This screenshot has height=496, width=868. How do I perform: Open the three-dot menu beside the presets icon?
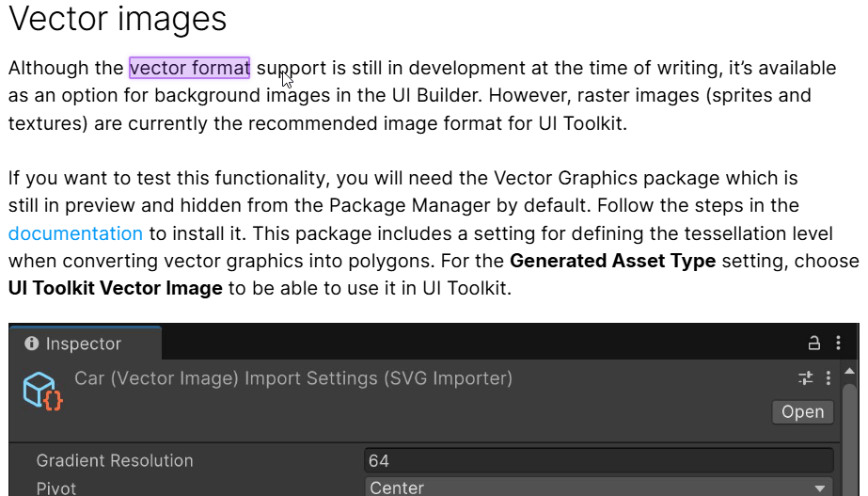(829, 378)
